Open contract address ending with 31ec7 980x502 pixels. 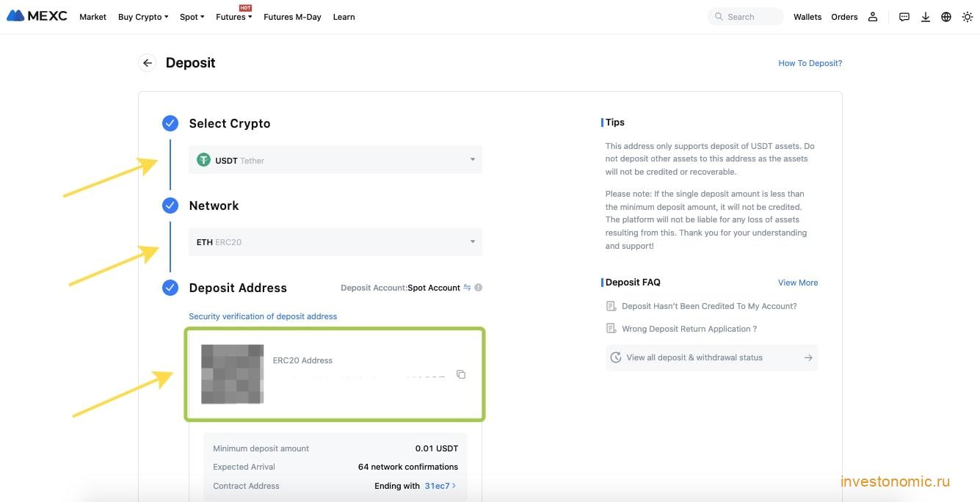click(440, 486)
